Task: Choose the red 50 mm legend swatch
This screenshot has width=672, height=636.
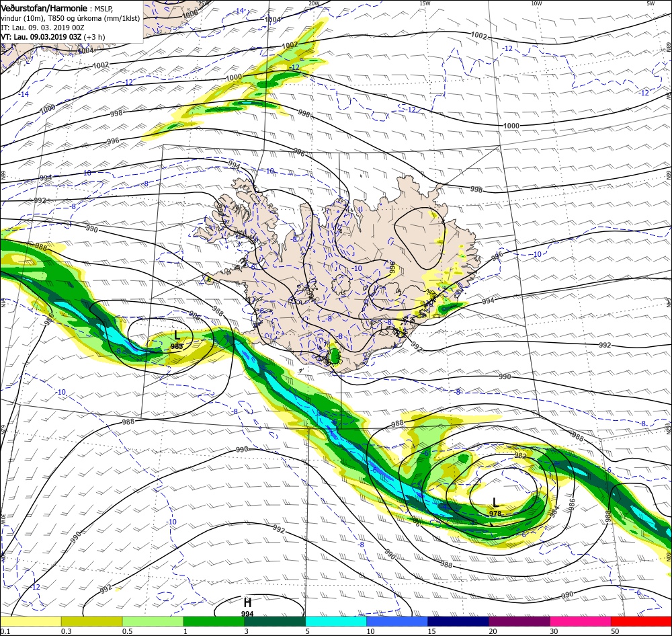Action: 642,621
